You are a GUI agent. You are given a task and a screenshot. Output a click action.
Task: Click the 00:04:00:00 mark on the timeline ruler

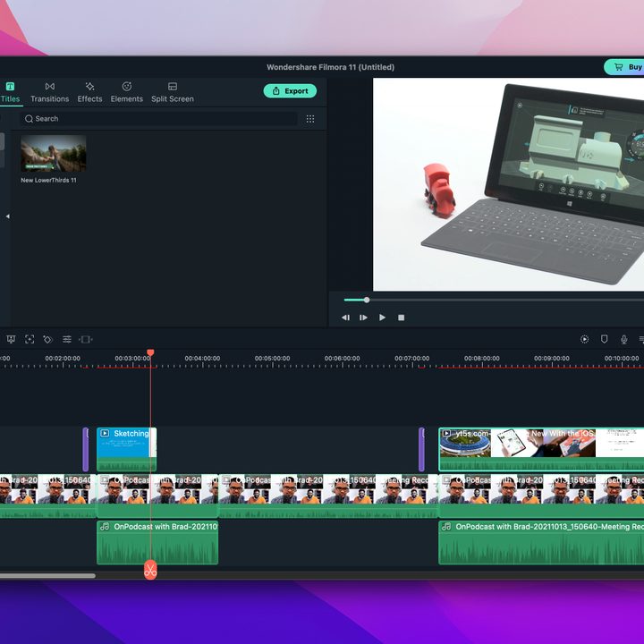coord(202,358)
